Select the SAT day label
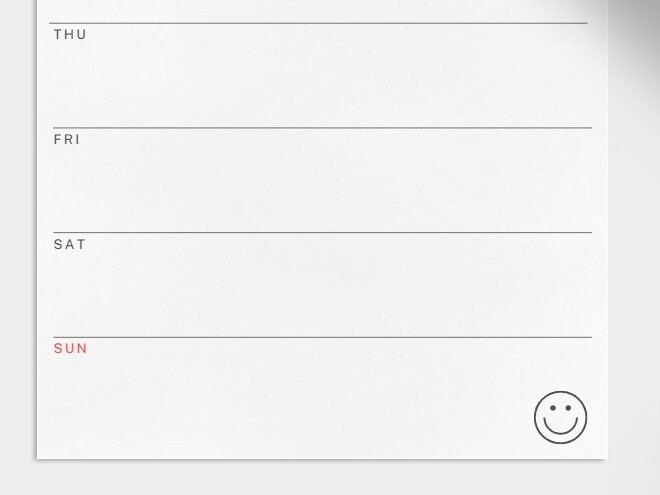The height and width of the screenshot is (495, 660). click(69, 245)
